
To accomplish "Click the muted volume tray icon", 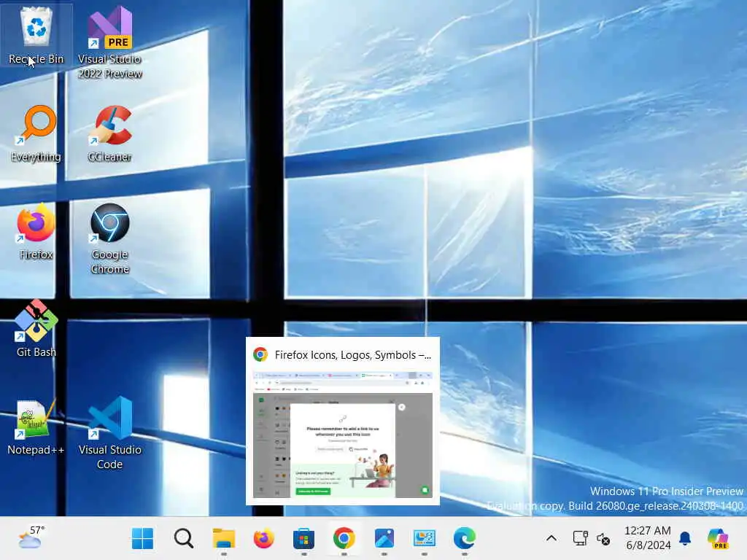I will (x=603, y=539).
